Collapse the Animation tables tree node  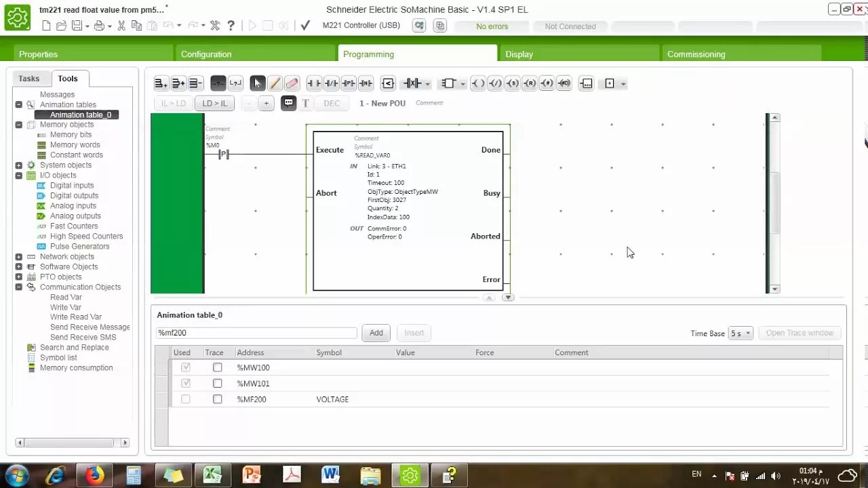tap(19, 104)
